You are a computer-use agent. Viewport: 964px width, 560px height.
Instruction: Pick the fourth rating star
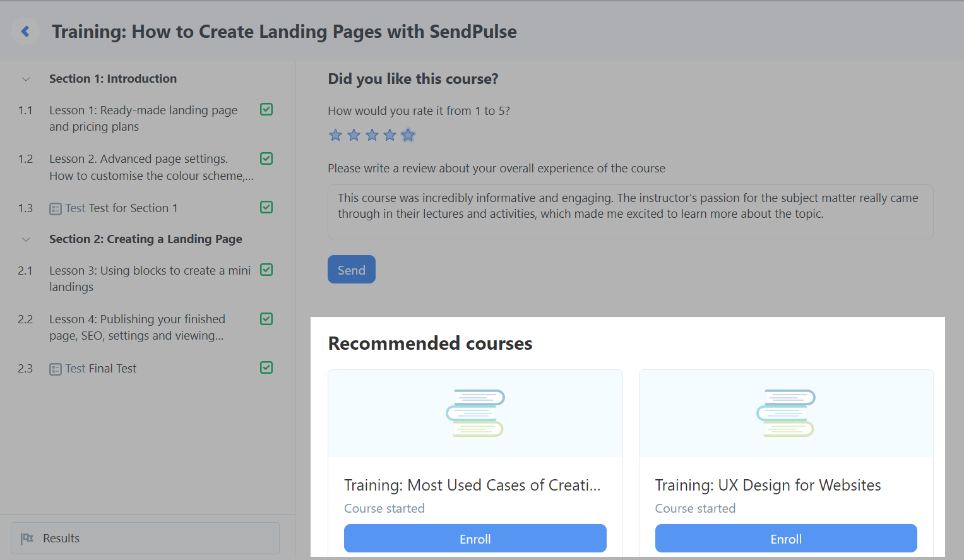[390, 135]
